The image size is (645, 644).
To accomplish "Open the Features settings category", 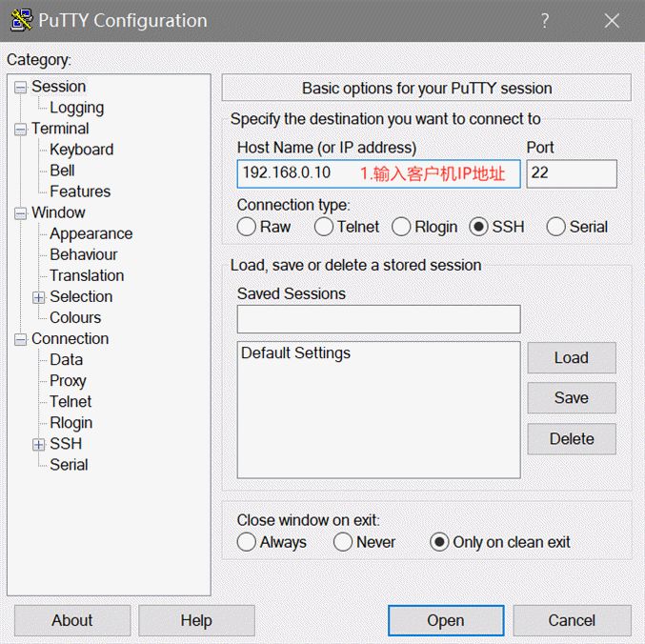I will [80, 191].
